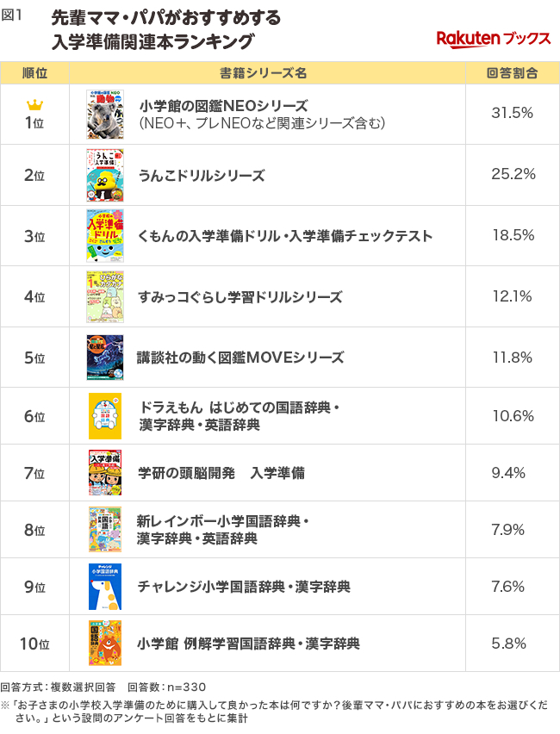Click the 小学館の図鑑NEOシリーズ title text
The image size is (560, 734).
224,106
